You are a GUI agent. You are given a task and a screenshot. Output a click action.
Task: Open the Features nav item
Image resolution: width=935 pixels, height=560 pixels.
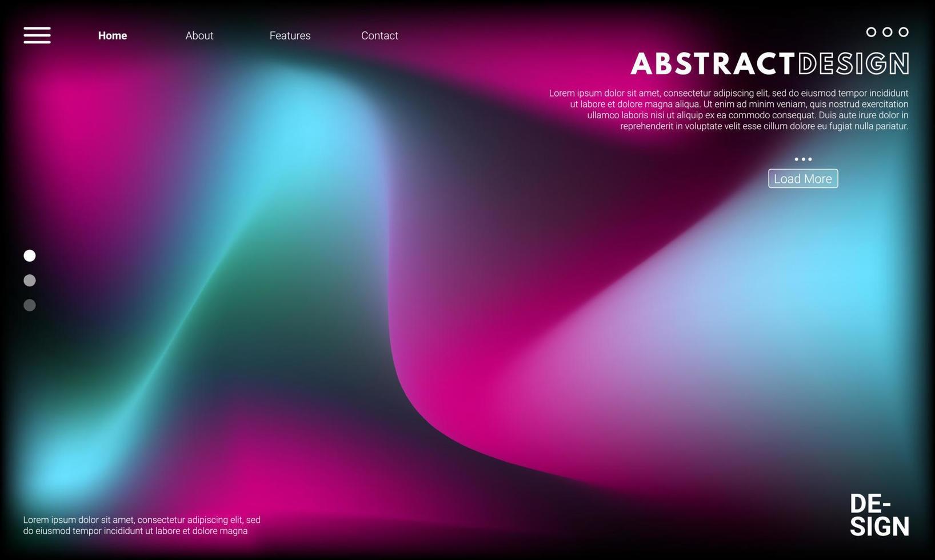(290, 35)
